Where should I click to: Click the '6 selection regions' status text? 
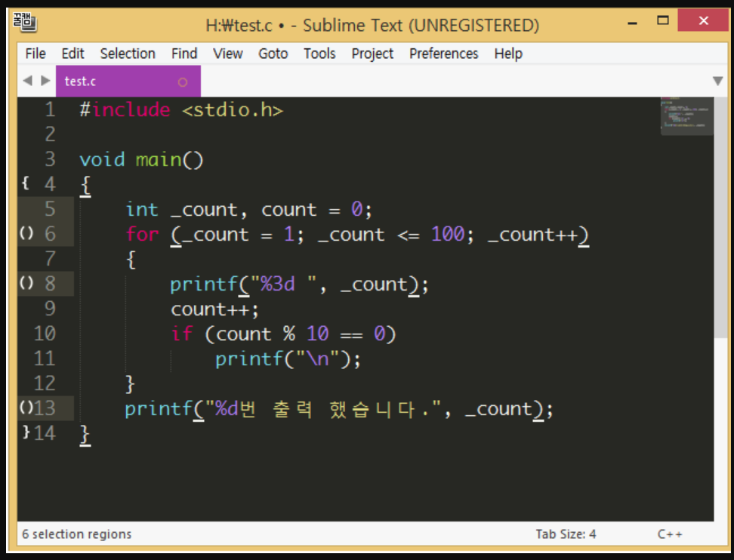77,534
